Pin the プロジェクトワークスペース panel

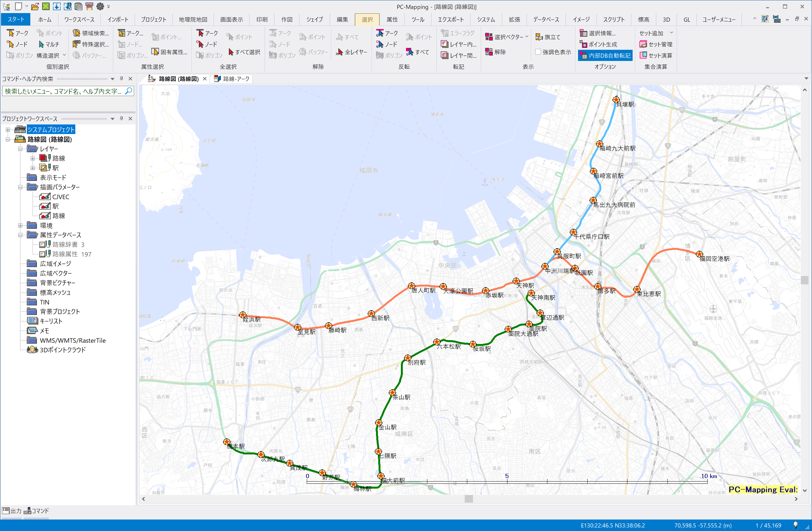pos(122,119)
